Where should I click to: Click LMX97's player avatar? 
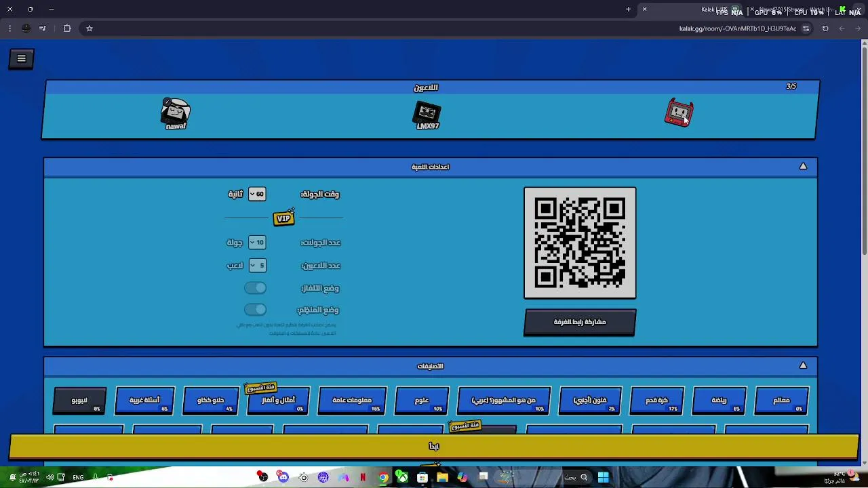click(428, 114)
